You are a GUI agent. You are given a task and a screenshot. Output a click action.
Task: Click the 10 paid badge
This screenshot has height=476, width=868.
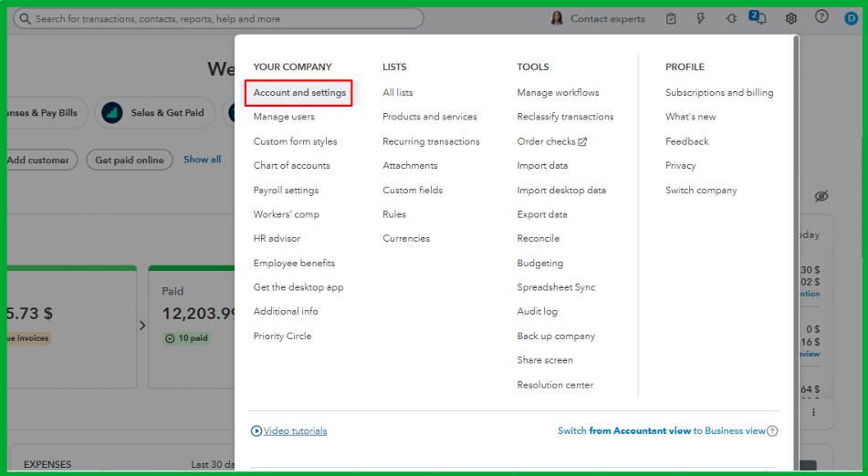click(x=186, y=337)
